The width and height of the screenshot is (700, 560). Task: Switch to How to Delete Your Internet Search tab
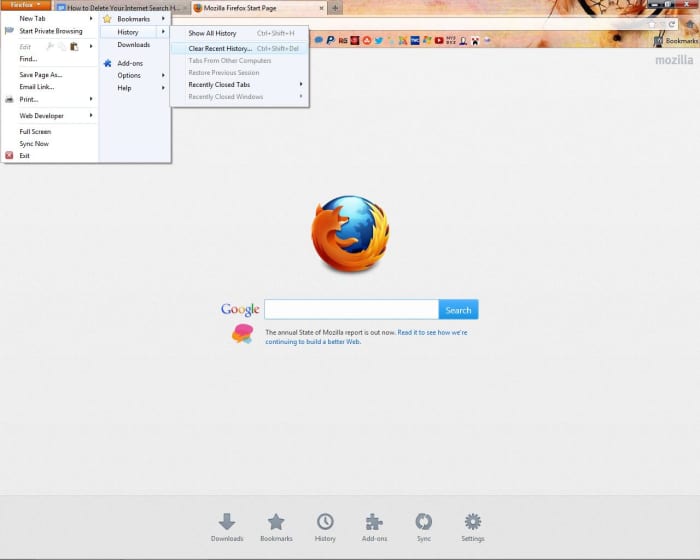coord(120,8)
